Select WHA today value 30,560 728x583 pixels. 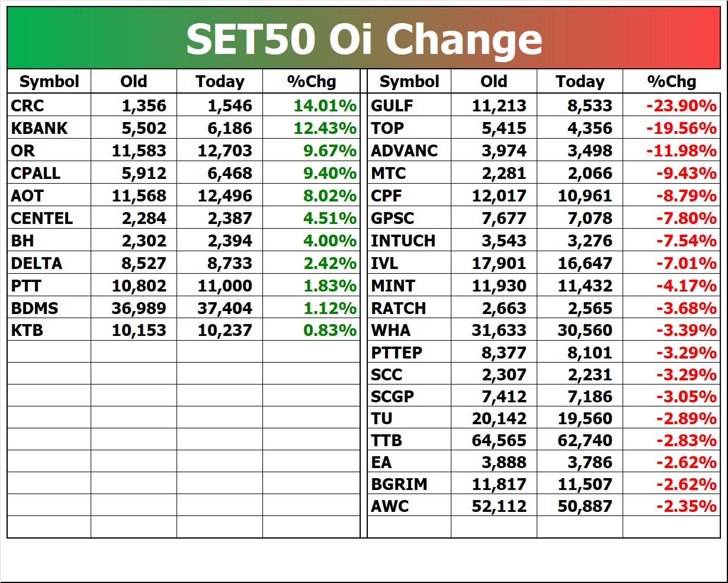(x=580, y=330)
